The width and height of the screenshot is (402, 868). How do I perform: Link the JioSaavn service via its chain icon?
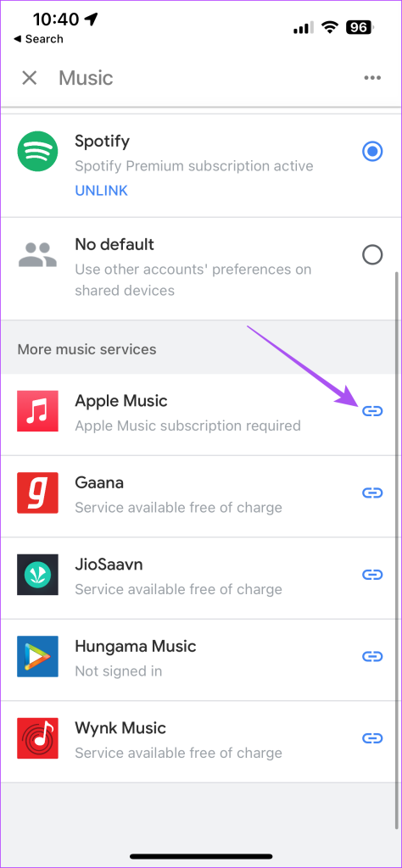click(372, 575)
